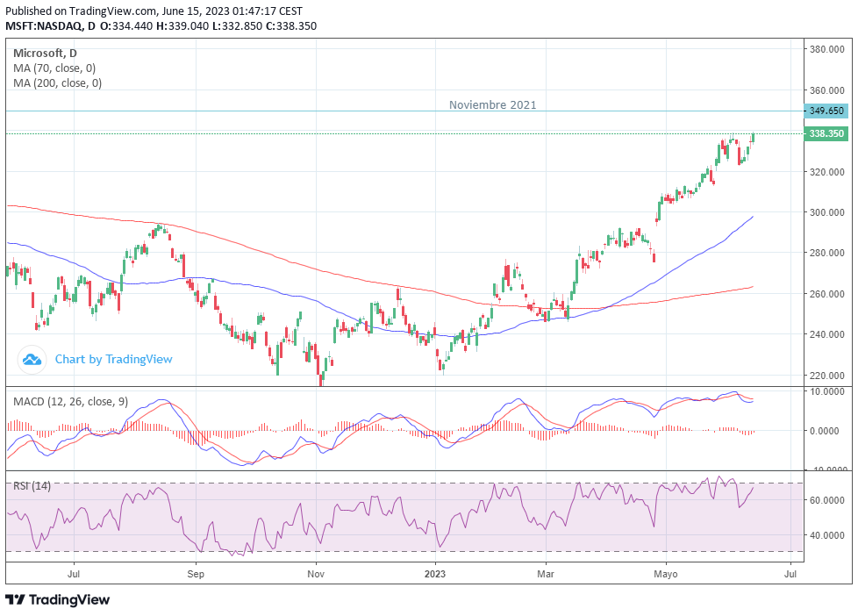This screenshot has height=616, width=858.
Task: Click the green 338.350 current price tag
Action: pos(826,133)
